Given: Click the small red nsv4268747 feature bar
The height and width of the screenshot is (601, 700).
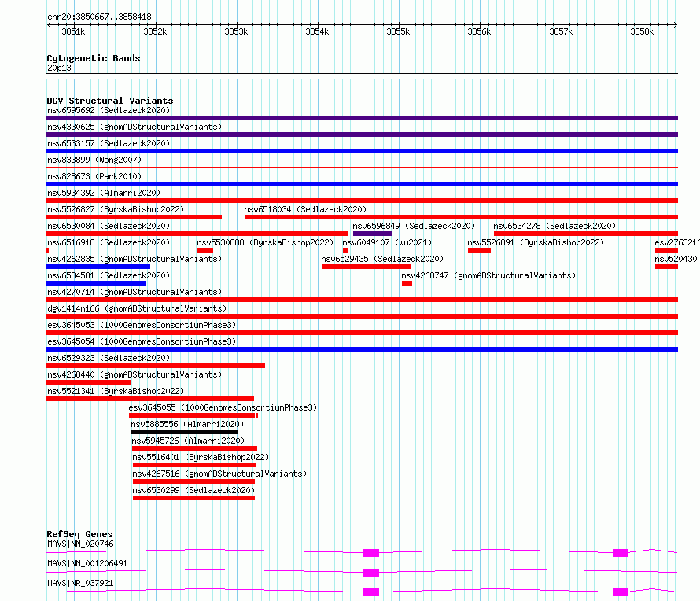Looking at the screenshot, I should [x=407, y=283].
